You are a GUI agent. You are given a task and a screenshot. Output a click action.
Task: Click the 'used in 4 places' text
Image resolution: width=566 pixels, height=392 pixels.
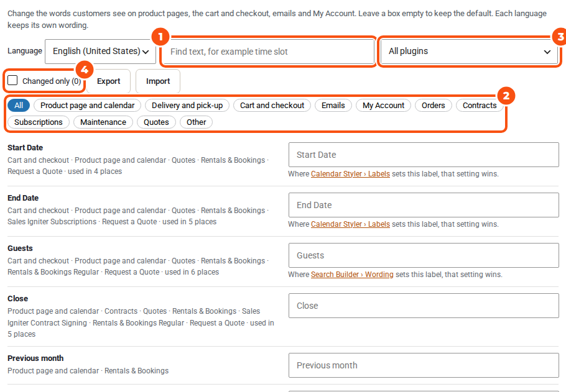95,171
